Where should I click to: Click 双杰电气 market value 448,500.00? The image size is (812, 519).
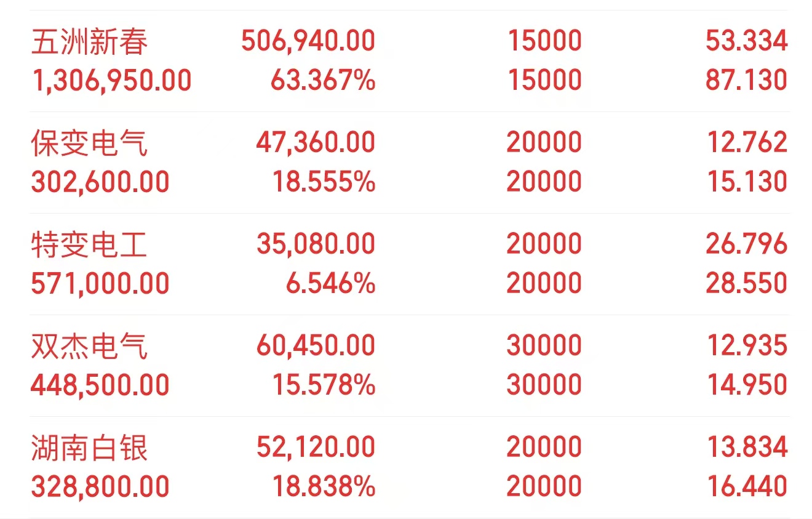[x=100, y=385]
